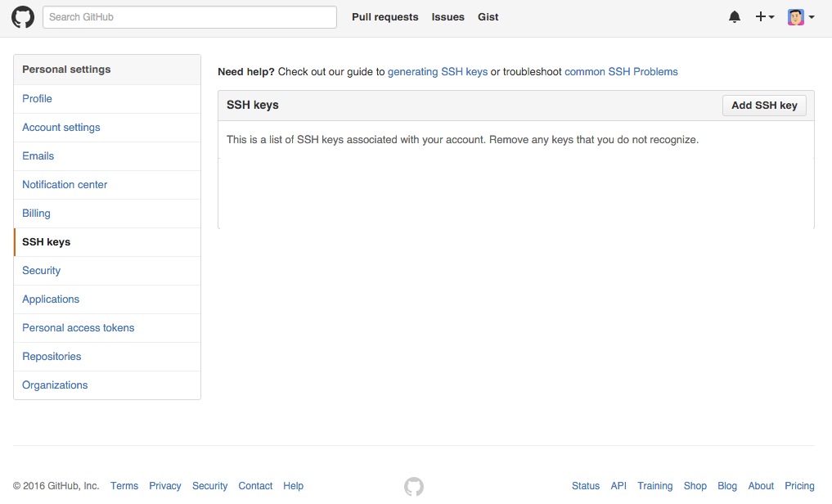The height and width of the screenshot is (504, 832).
Task: Open Gist from the top navigation
Action: [488, 17]
